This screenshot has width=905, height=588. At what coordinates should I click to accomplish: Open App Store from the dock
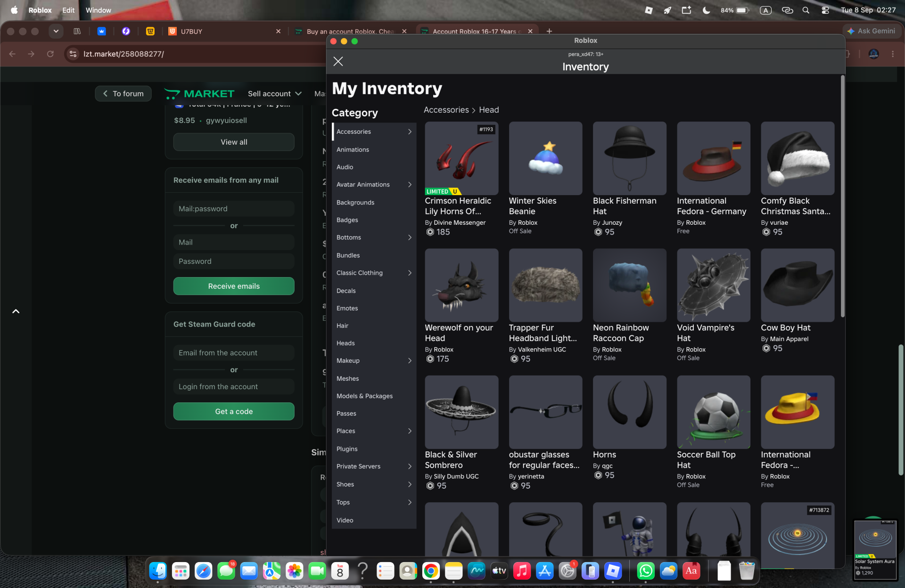pos(544,571)
